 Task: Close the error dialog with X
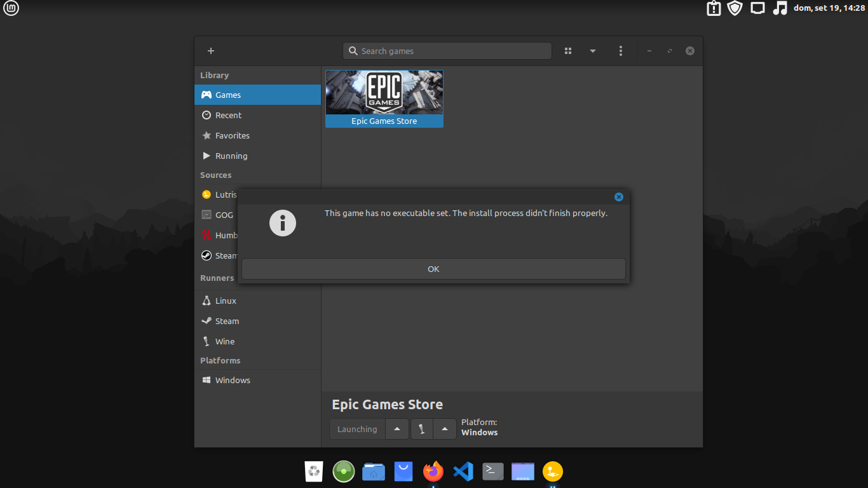[x=619, y=197]
